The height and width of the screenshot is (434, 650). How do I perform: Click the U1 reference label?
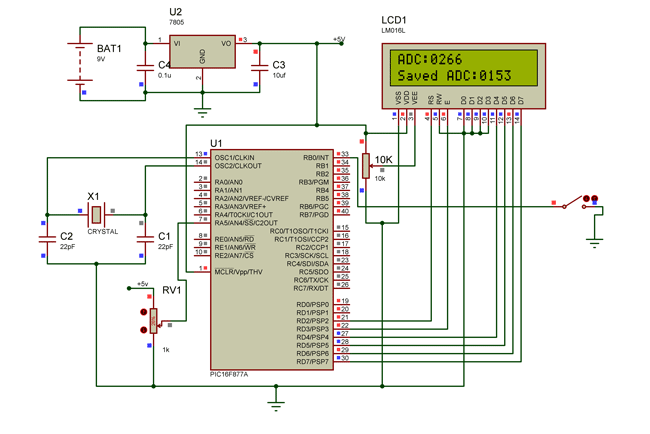click(216, 143)
